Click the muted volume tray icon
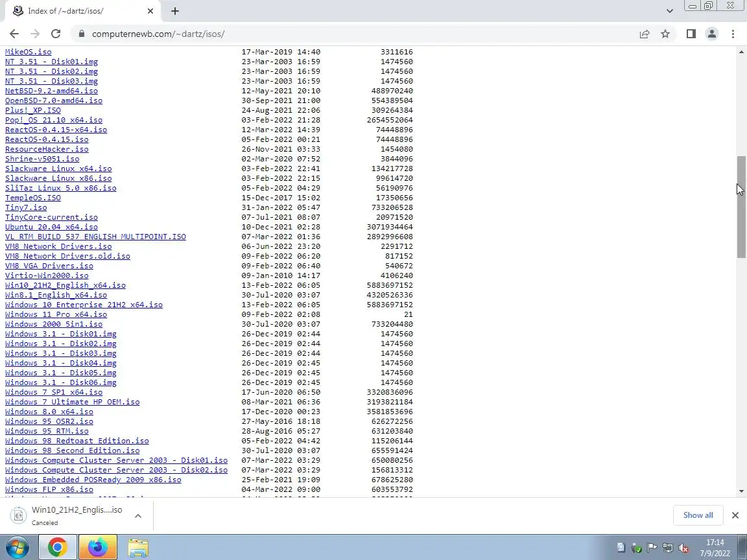747x560 pixels. [x=683, y=548]
